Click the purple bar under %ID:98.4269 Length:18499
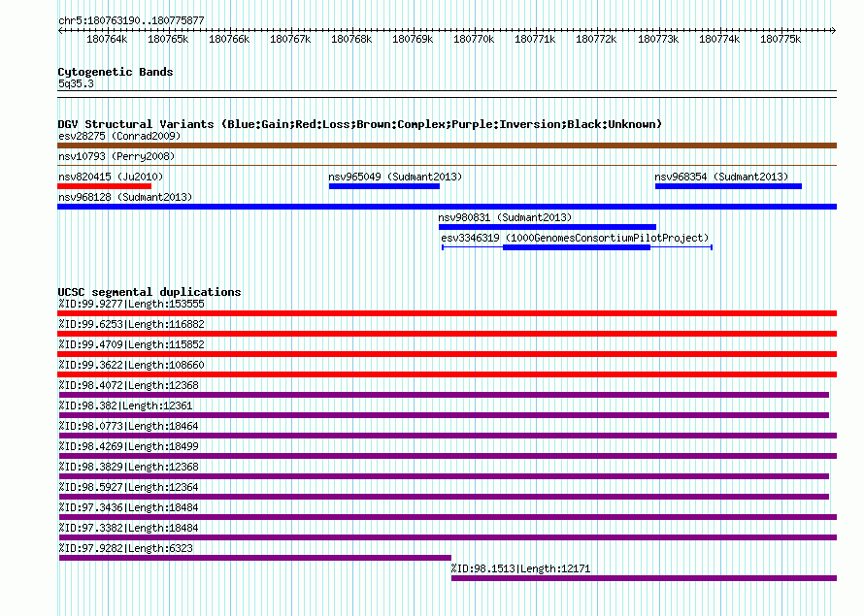The height and width of the screenshot is (616, 864). [x=448, y=456]
